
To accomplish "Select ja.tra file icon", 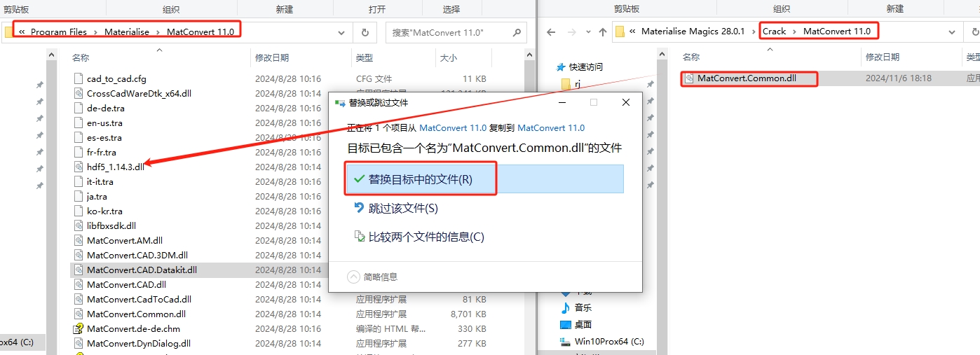I will (79, 196).
